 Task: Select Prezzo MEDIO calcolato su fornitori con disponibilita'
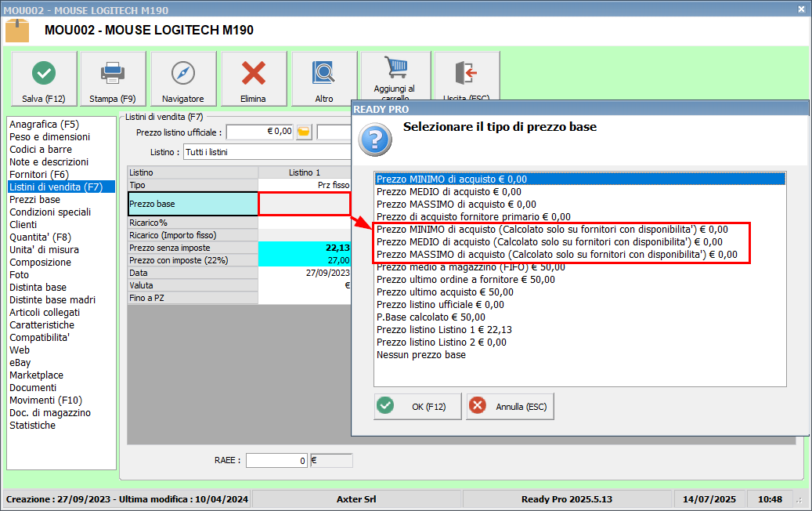(580, 241)
